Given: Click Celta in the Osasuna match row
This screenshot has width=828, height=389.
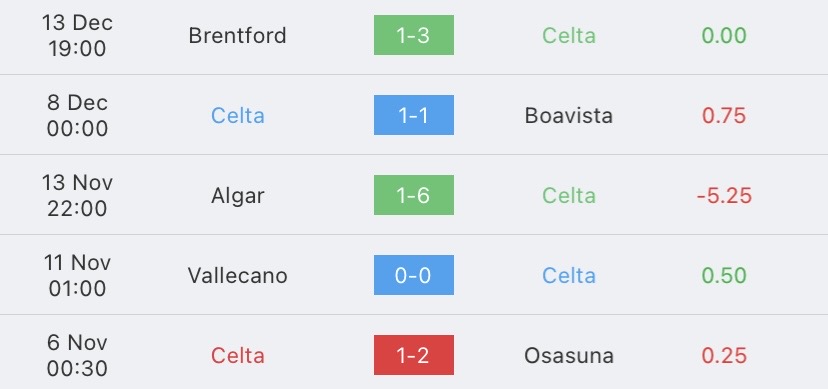Looking at the screenshot, I should (x=238, y=356).
